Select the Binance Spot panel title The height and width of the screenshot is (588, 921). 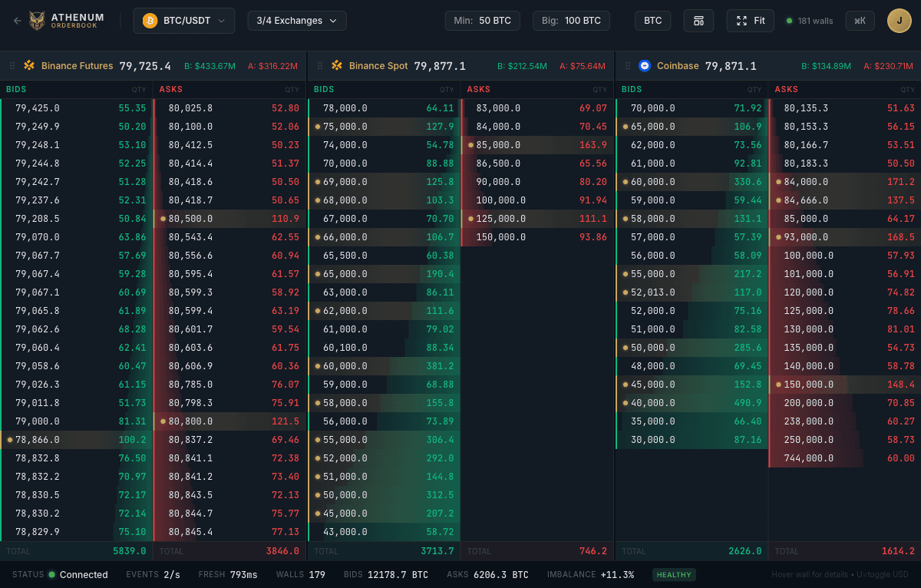(x=378, y=66)
